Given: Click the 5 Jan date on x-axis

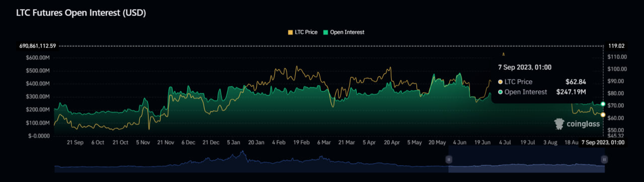Looking at the screenshot, I should (x=233, y=143).
